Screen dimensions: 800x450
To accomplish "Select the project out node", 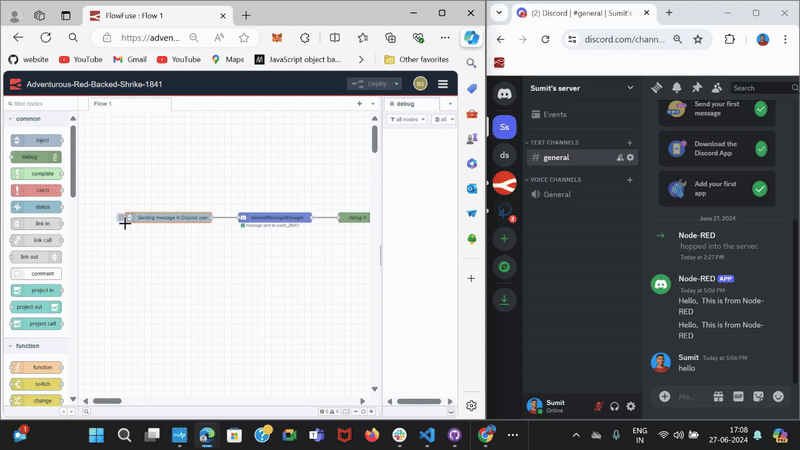I will click(36, 307).
